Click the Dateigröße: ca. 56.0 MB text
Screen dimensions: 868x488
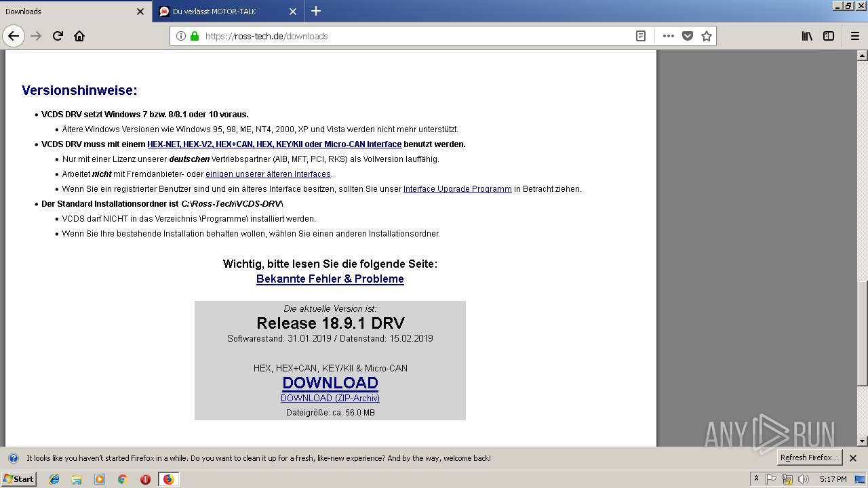pyautogui.click(x=330, y=413)
